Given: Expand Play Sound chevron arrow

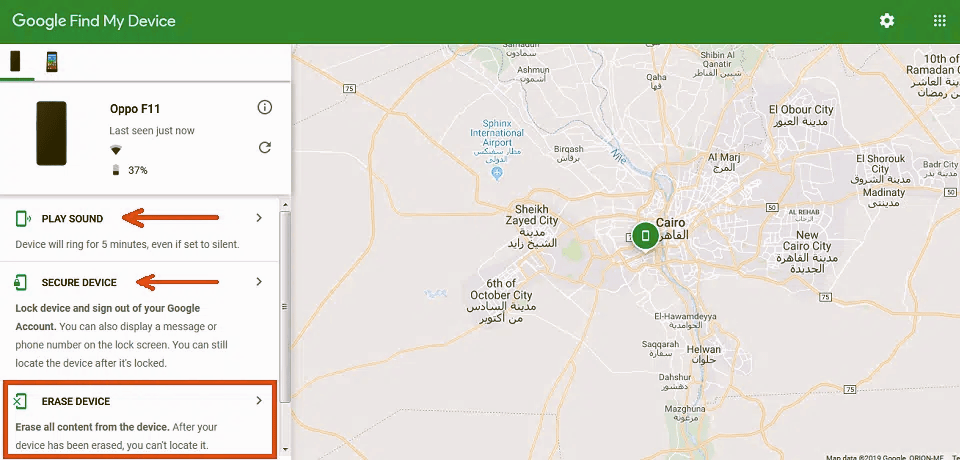Looking at the screenshot, I should pos(259,218).
